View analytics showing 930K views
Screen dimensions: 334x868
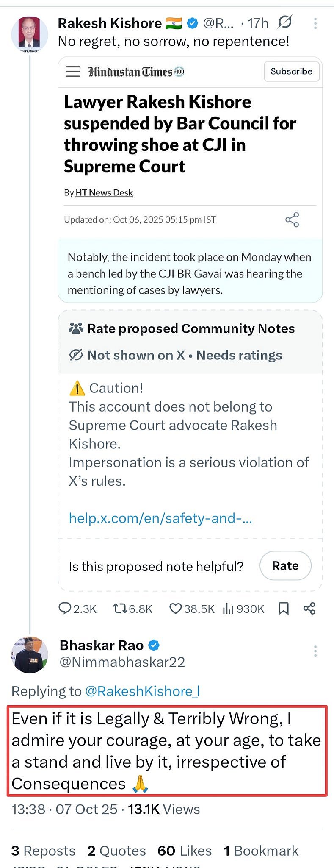(x=243, y=609)
